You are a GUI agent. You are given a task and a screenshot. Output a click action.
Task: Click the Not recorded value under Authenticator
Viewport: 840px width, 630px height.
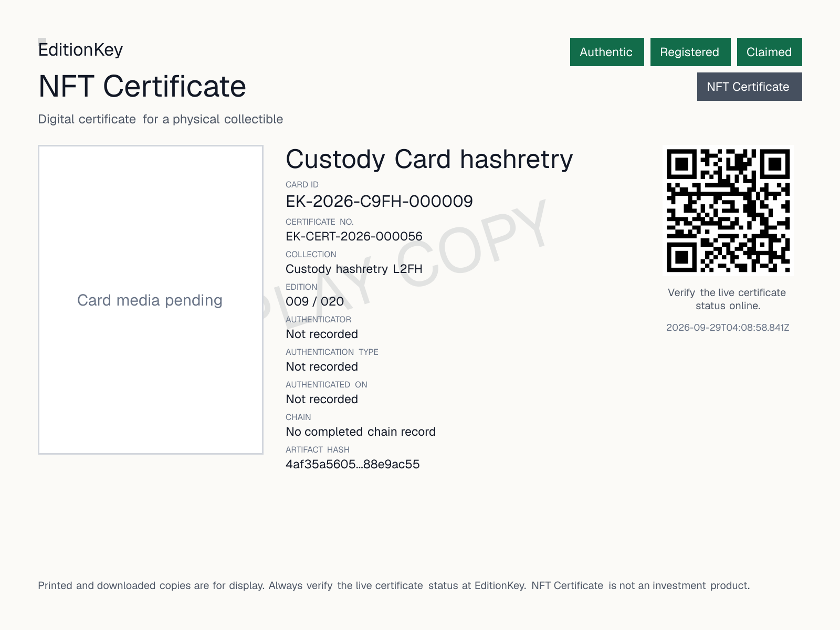click(322, 334)
